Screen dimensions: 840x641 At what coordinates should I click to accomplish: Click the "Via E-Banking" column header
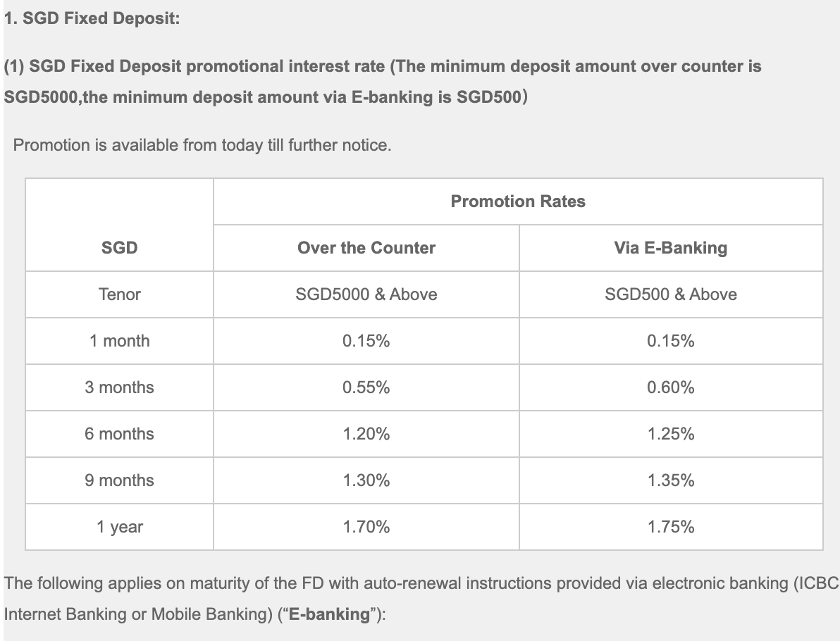coord(671,248)
